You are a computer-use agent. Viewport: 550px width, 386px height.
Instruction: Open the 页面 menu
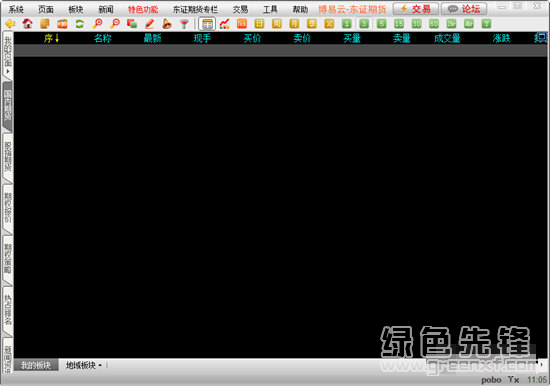coord(46,9)
